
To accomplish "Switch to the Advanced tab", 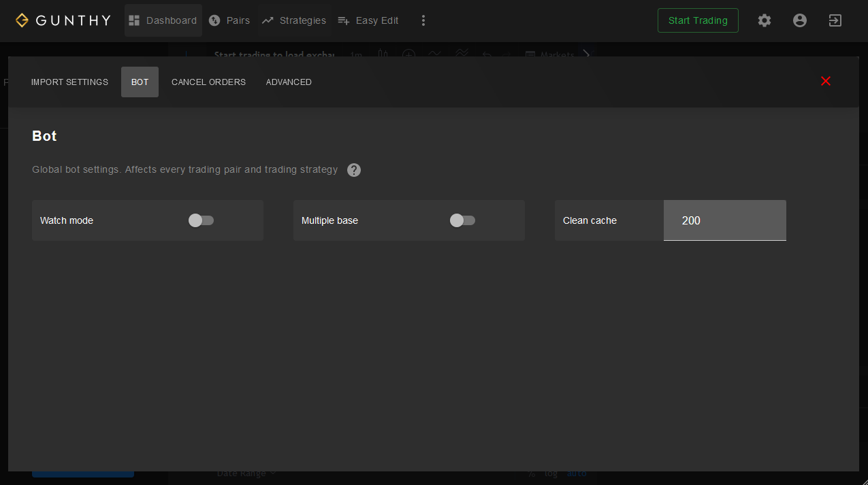I will (289, 82).
